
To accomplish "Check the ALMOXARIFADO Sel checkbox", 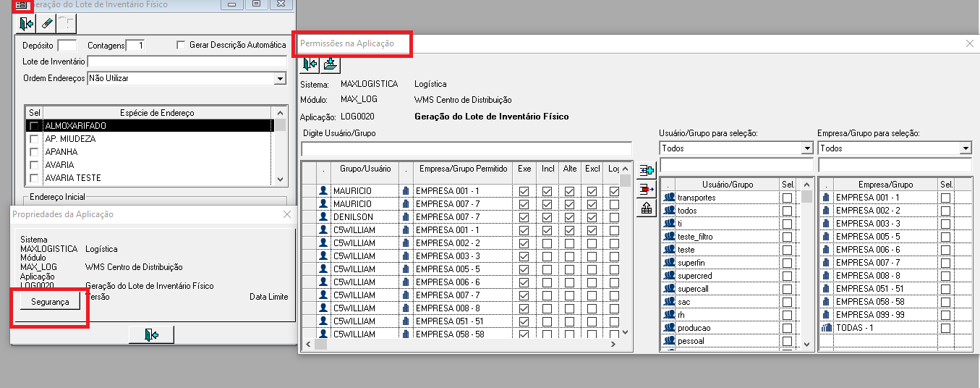I will tap(33, 126).
